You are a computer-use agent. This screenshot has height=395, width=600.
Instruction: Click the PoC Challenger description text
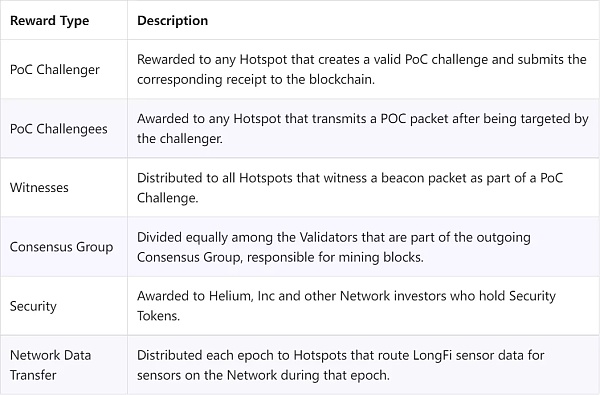[362, 69]
